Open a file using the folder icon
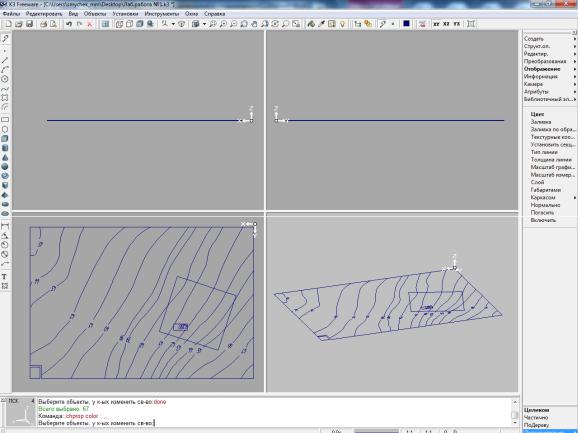 pyautogui.click(x=19, y=24)
